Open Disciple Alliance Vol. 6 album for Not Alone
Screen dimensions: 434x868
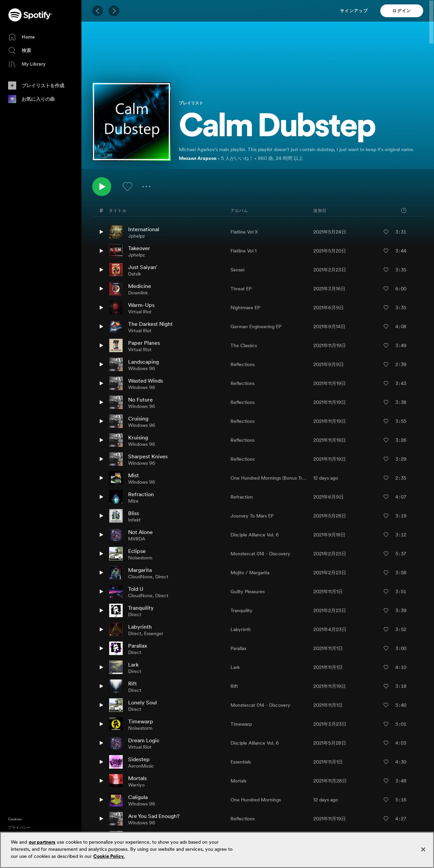tap(255, 535)
